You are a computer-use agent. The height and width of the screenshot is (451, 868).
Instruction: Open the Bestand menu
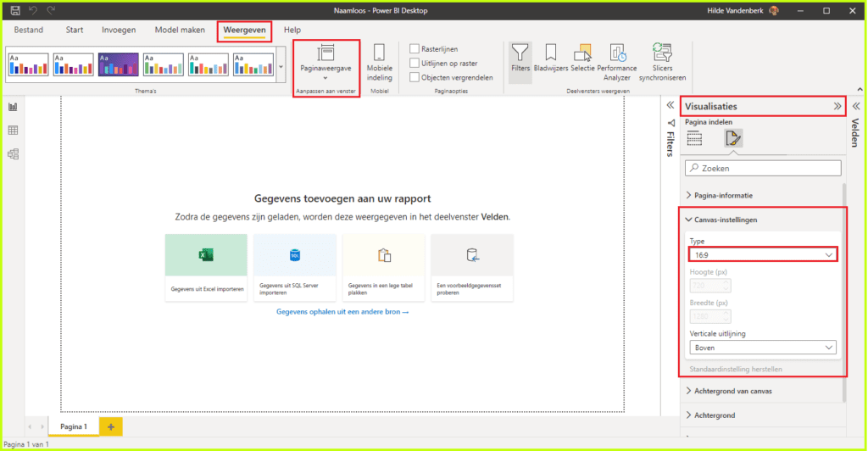tap(28, 30)
